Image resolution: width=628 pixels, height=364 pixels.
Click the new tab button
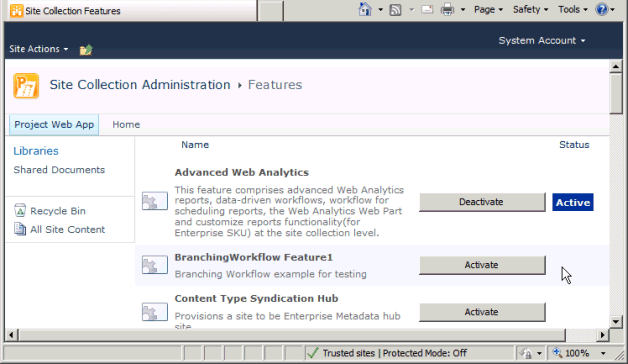click(x=270, y=11)
